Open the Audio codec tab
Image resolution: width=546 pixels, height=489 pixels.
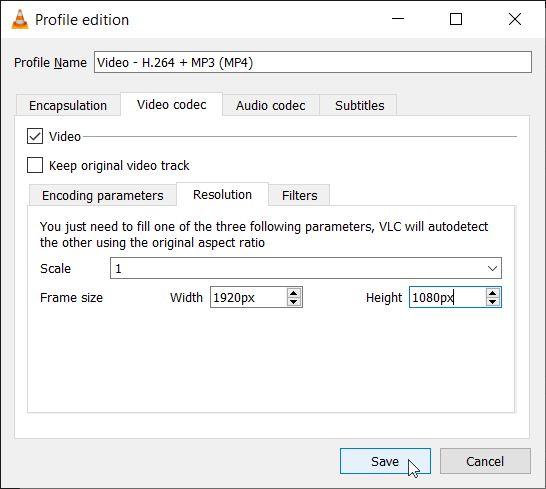coord(271,105)
